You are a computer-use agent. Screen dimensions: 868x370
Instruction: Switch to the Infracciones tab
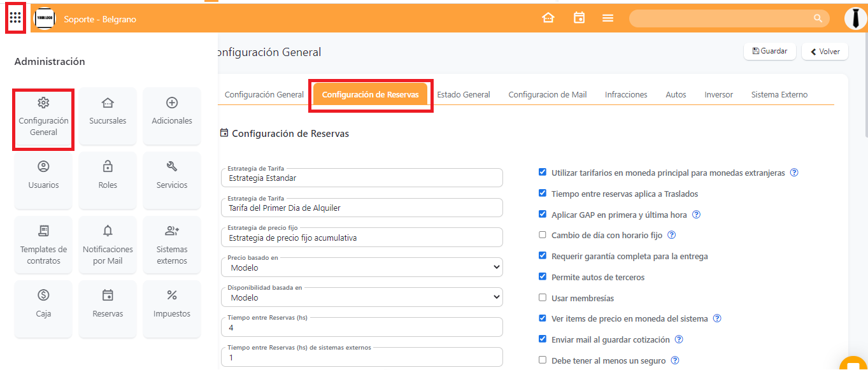tap(626, 94)
